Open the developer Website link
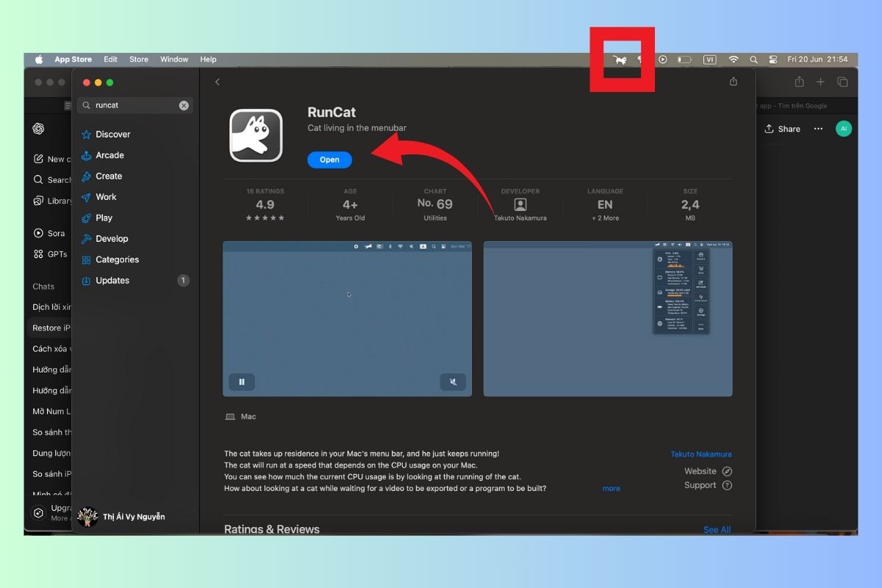The width and height of the screenshot is (882, 588). tap(709, 471)
